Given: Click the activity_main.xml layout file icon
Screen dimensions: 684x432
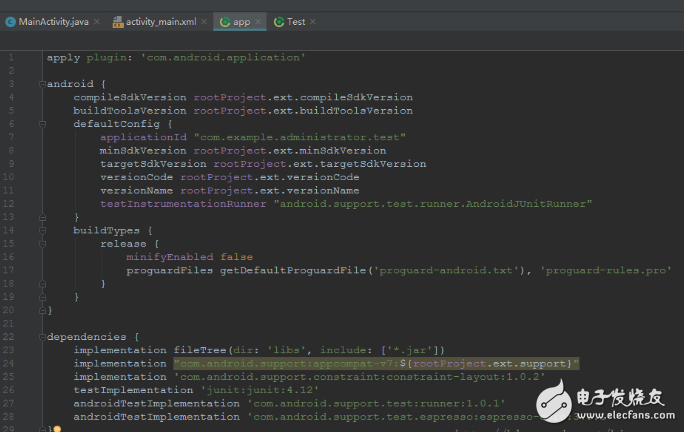Looking at the screenshot, I should [x=119, y=21].
